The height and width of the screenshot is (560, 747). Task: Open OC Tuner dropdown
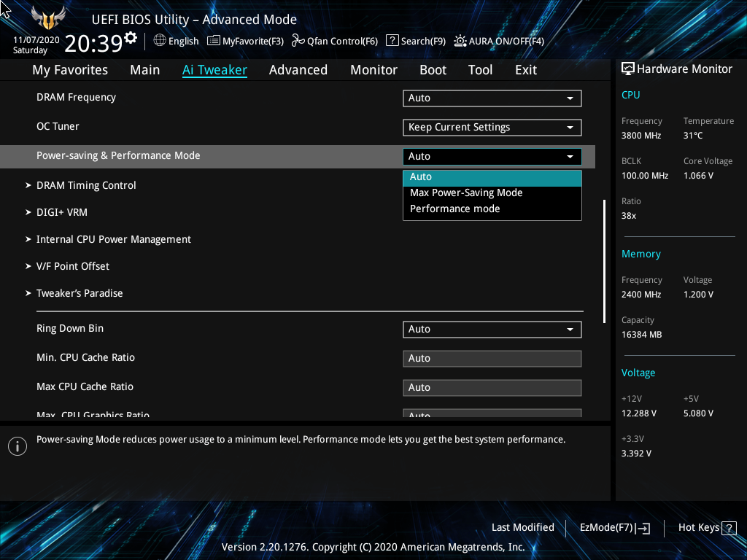click(x=492, y=127)
